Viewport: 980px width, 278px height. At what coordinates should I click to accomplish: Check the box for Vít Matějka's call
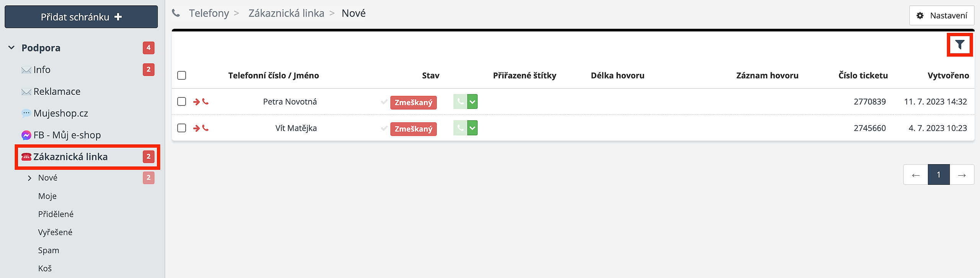182,128
